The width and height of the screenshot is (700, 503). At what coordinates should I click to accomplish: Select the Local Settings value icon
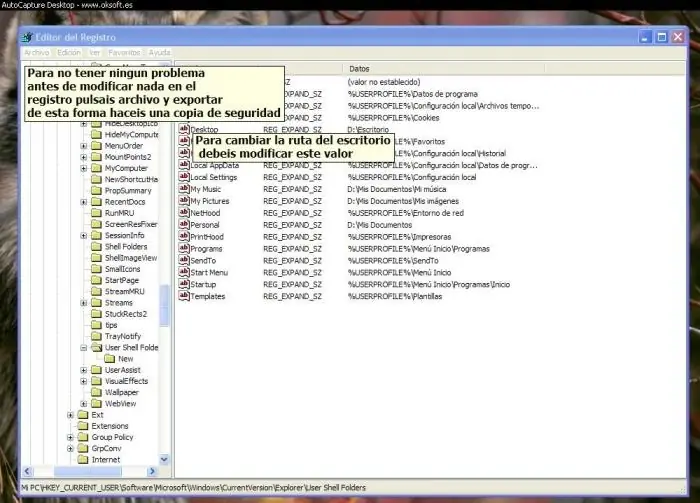click(184, 177)
